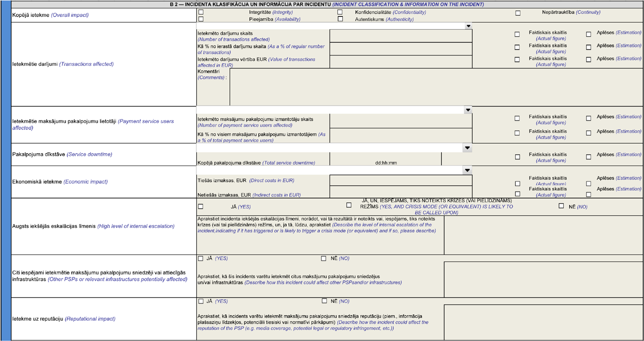The image size is (644, 341).
Task: Expand the Economic impact dropdown
Action: [467, 170]
